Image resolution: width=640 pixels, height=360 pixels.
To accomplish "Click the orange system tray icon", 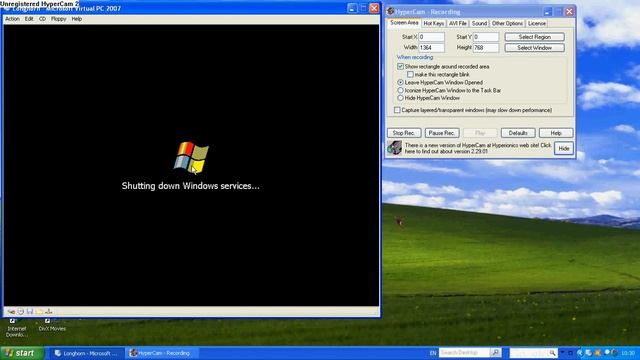I will 598,353.
